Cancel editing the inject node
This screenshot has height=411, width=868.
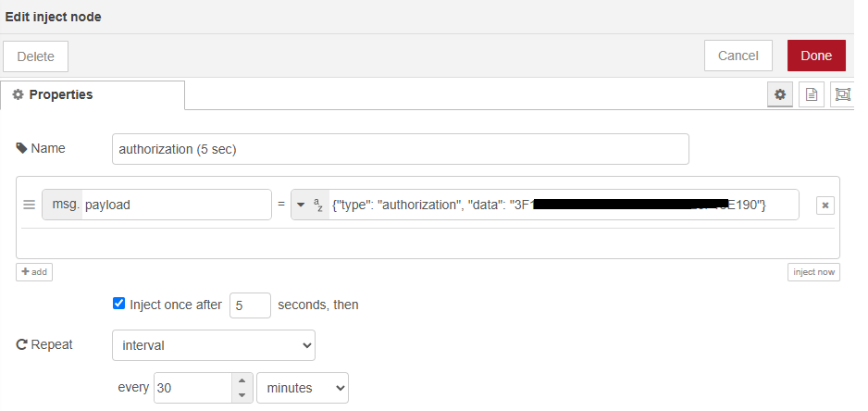pyautogui.click(x=738, y=56)
